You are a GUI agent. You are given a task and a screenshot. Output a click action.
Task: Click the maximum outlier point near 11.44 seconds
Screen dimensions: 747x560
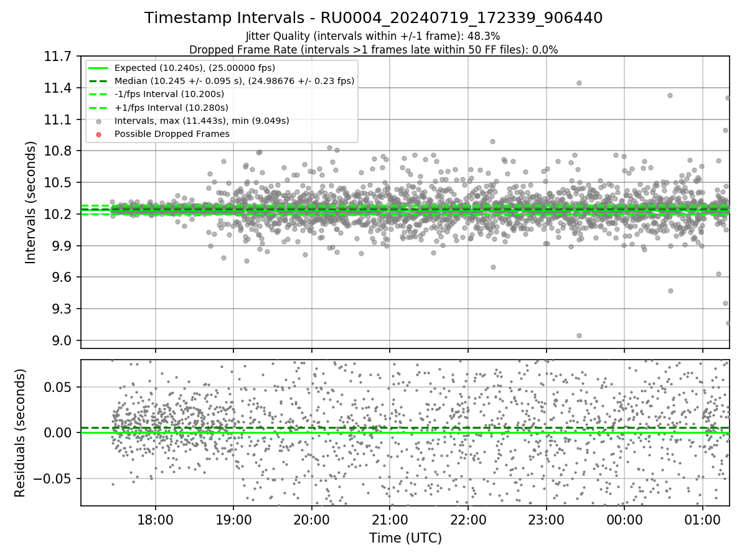click(579, 83)
